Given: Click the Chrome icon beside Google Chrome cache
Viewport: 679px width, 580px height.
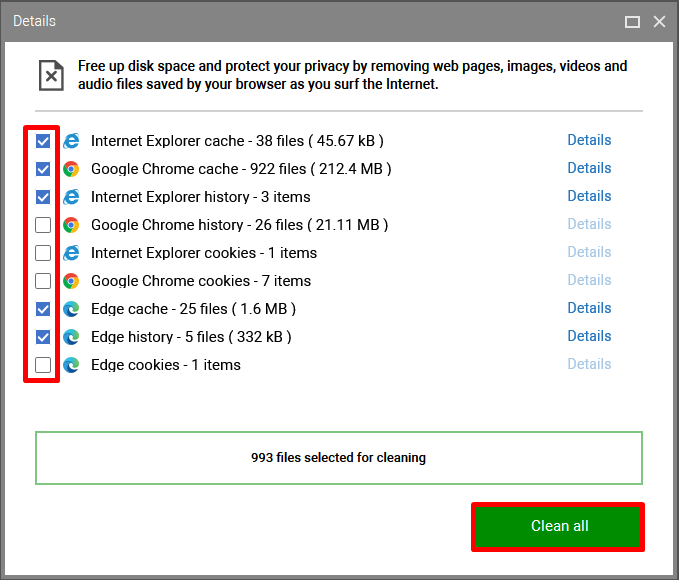Looking at the screenshot, I should tap(71, 169).
